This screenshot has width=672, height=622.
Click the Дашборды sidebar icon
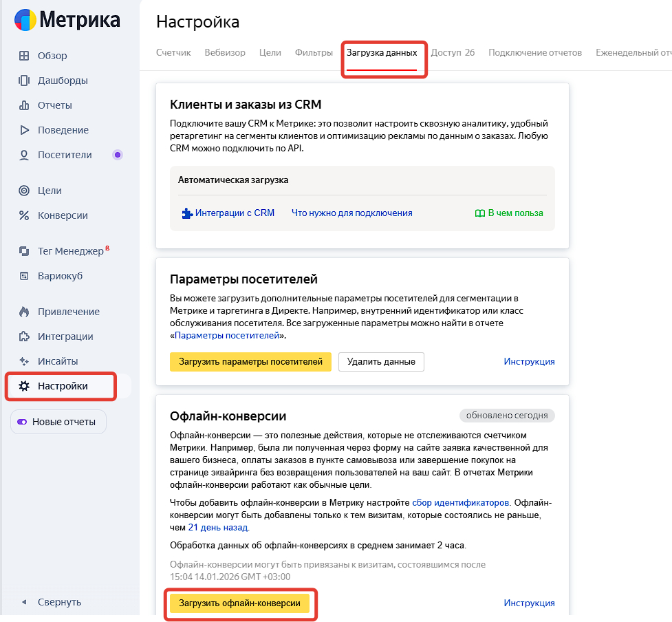coord(24,81)
